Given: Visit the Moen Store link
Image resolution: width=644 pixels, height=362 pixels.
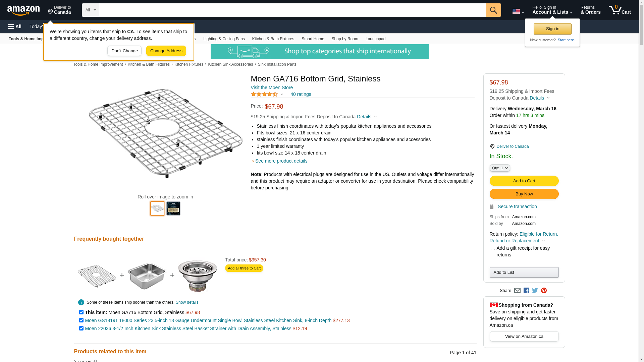Looking at the screenshot, I should pyautogui.click(x=272, y=87).
